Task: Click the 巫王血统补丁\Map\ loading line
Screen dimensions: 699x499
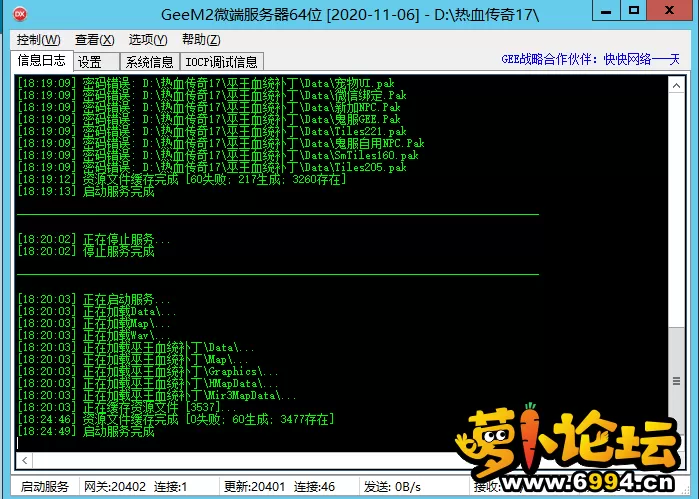Action: [133, 359]
